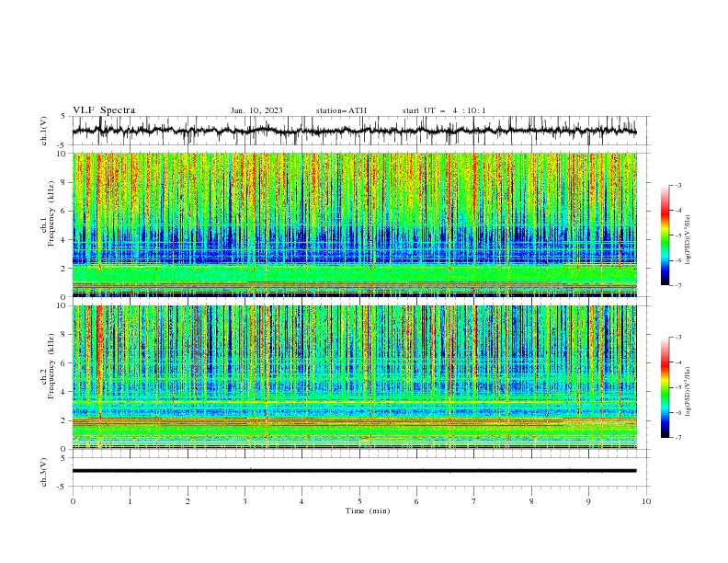Click the ch.2 "Frequency (kHz)" axis label
Image resolution: width=728 pixels, height=563 pixels.
pos(51,366)
